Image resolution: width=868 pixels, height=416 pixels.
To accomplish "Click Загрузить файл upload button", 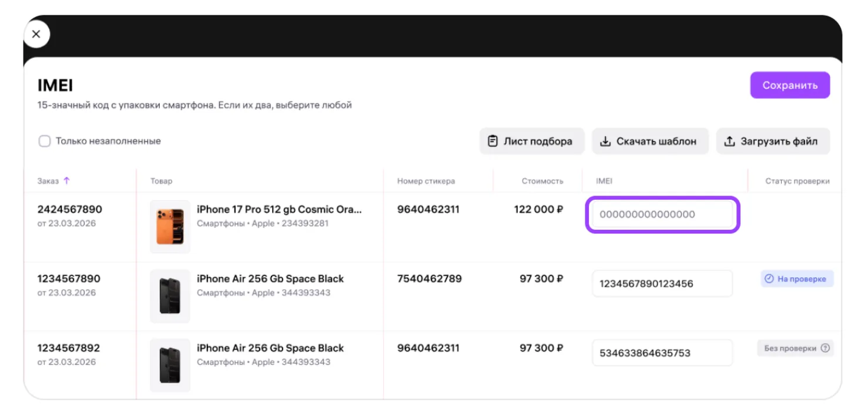I will coord(772,141).
